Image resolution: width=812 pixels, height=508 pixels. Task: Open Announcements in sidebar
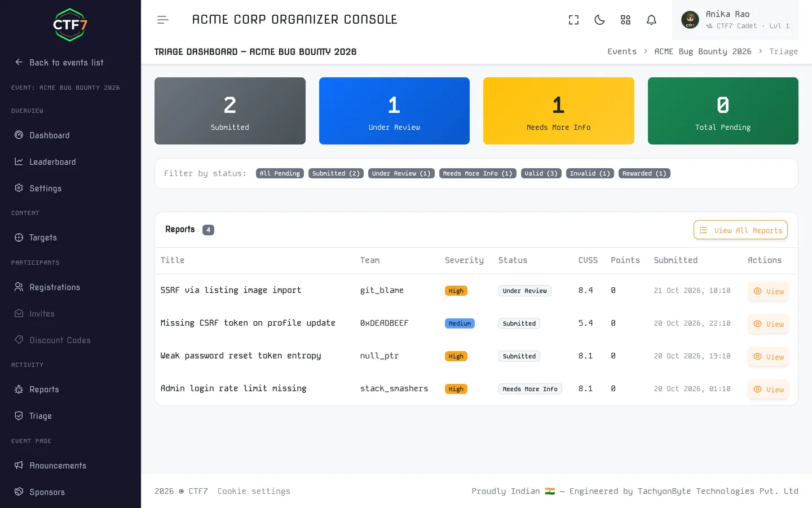(x=50, y=466)
